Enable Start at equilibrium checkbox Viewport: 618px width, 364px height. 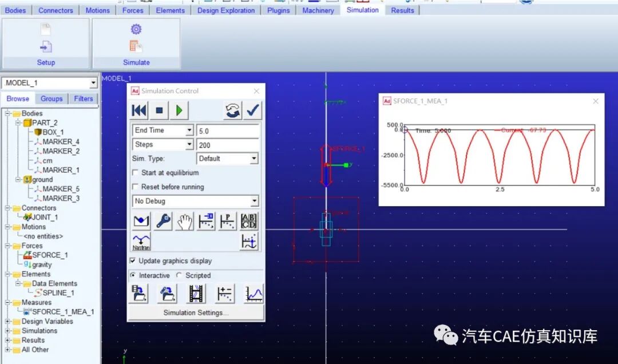point(135,173)
